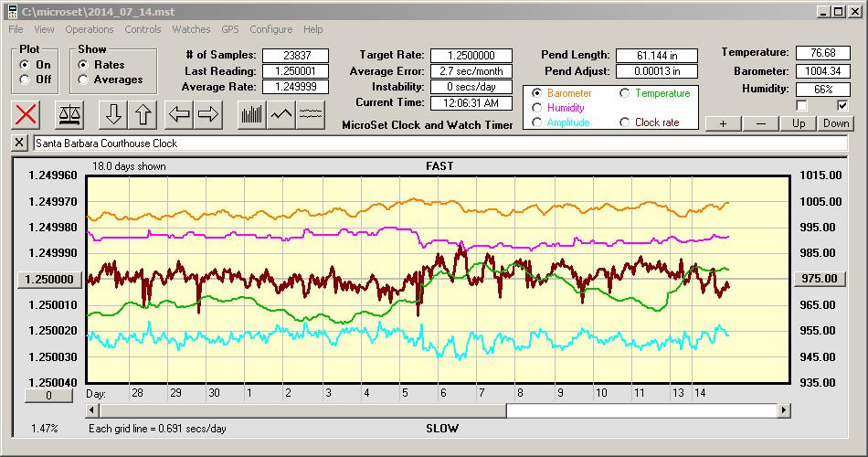Click the 1.250000 center rate button
The height and width of the screenshot is (457, 868).
coord(50,279)
